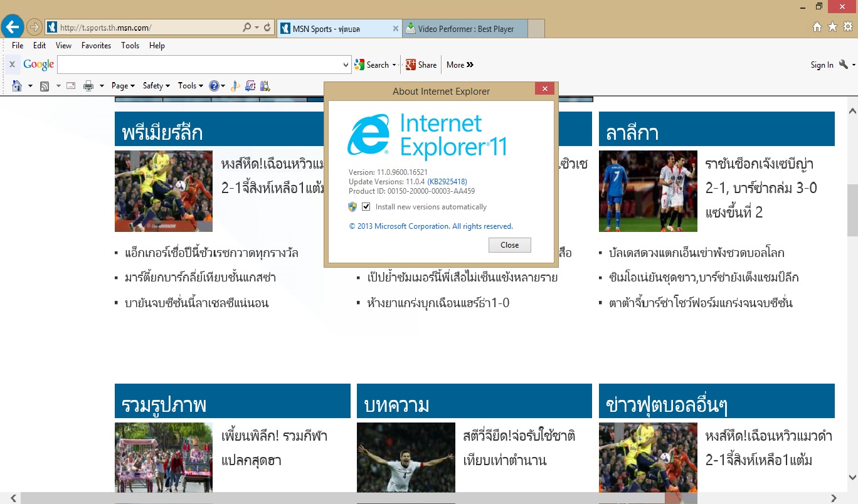858x504 pixels.
Task: Click the blue Help question mark icon
Action: (214, 86)
